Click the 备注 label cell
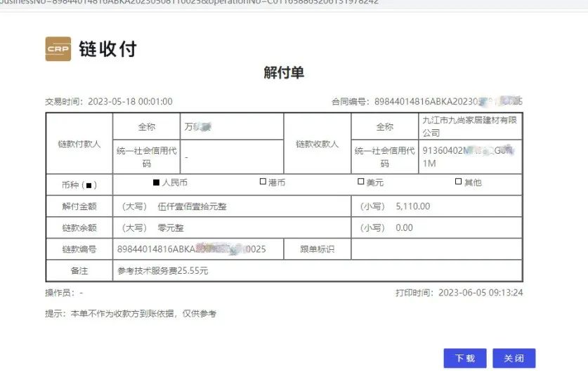Viewport: 588px width, 384px height. 79,270
